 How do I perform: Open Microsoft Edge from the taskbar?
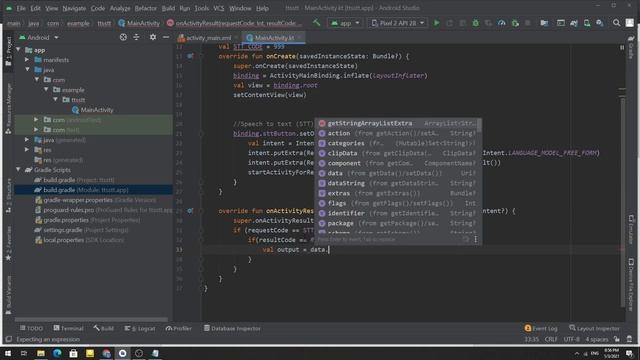[57, 353]
